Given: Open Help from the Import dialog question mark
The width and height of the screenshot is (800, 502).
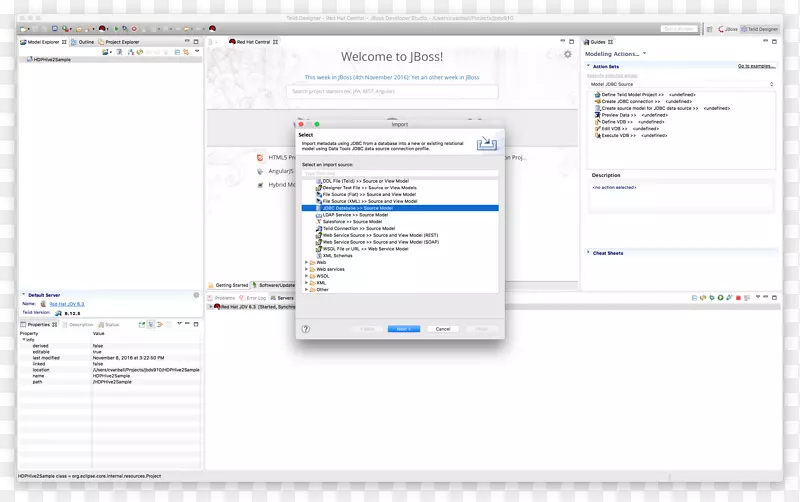Looking at the screenshot, I should click(306, 329).
